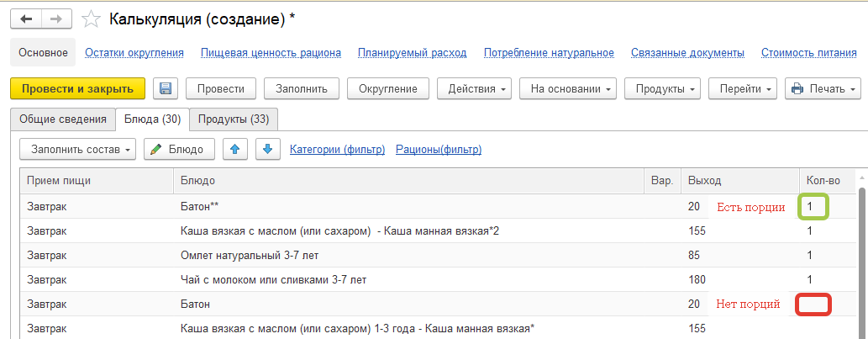Select empty Кол-во cell of second Батон row
Screen dimensions: 868x339
coord(813,304)
